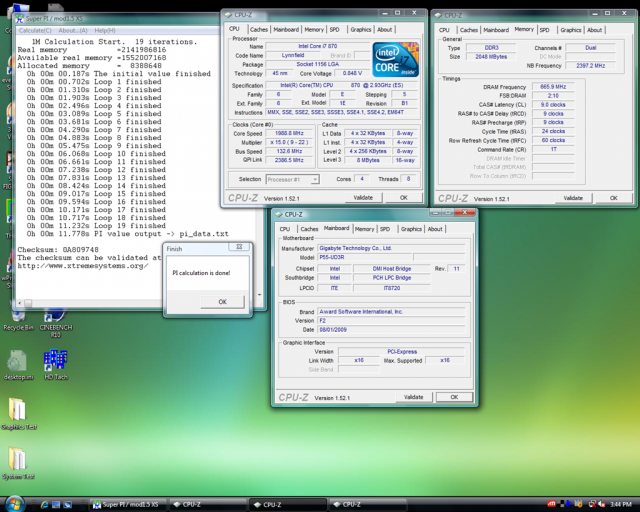
Task: Switch to Mainboard tab in the CPU-Z processor window
Action: click(x=286, y=29)
